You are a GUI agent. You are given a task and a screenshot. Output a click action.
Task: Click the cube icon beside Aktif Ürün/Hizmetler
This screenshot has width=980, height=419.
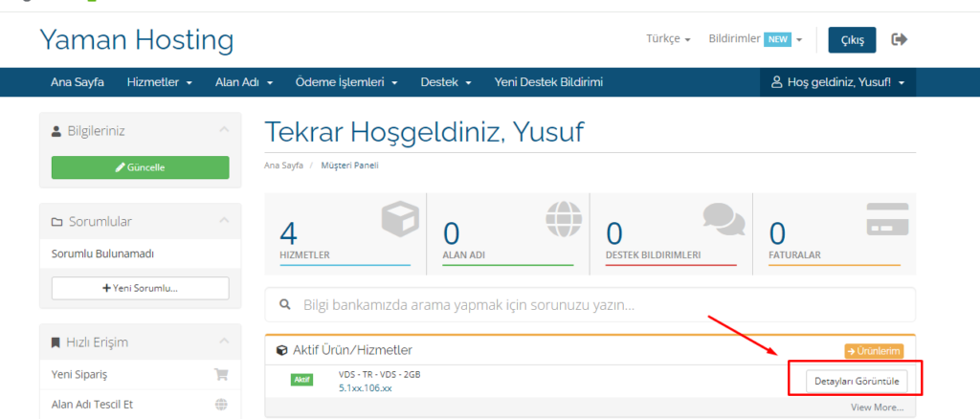(282, 350)
